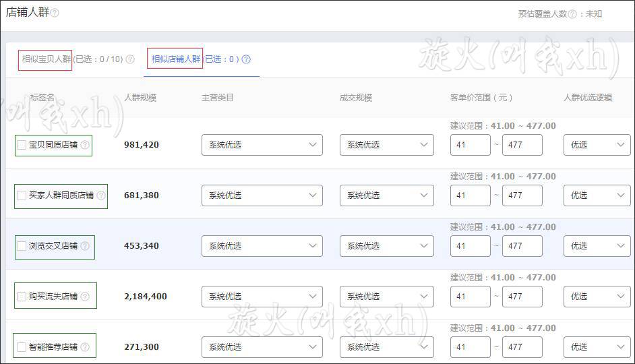Open 成交规模 dropdown for 购买流失店铺
The height and width of the screenshot is (364, 635).
387,297
